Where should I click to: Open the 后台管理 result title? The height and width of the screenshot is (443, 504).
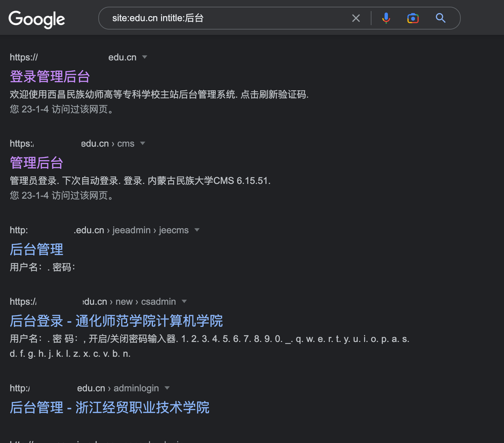(37, 249)
